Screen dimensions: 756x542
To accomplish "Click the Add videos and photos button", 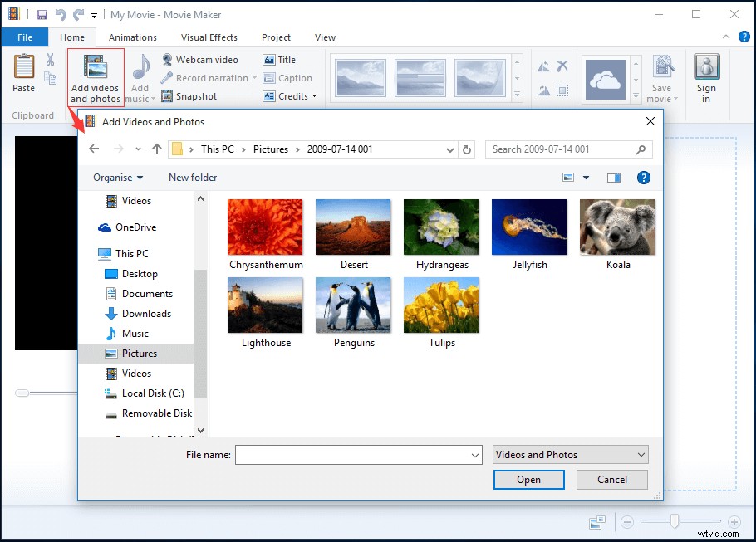I will tap(95, 77).
